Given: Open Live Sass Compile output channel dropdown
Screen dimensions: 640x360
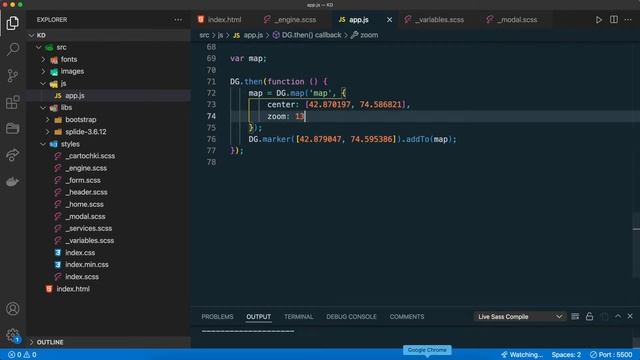Looking at the screenshot, I should (x=520, y=317).
